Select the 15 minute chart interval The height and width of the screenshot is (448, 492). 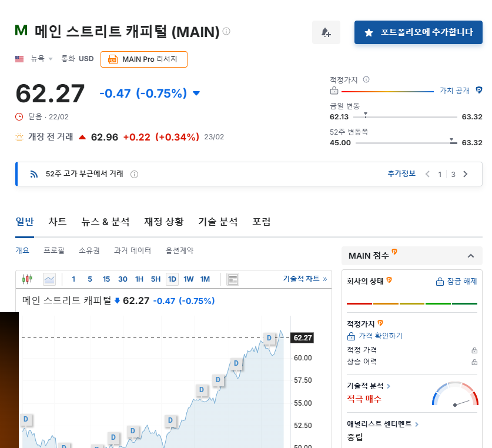[x=106, y=279]
